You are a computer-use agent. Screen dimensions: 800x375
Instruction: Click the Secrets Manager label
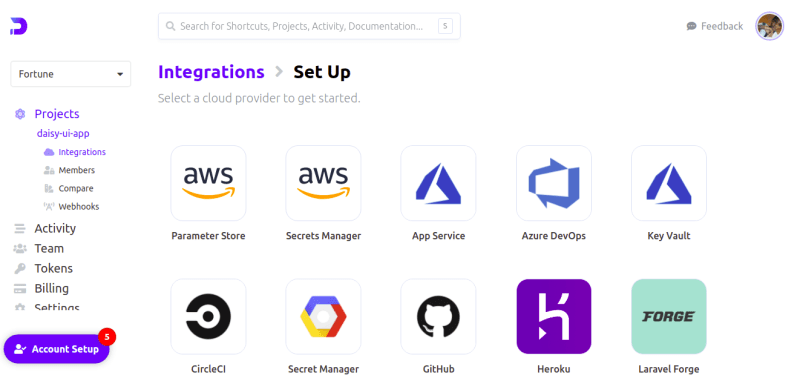[323, 236]
